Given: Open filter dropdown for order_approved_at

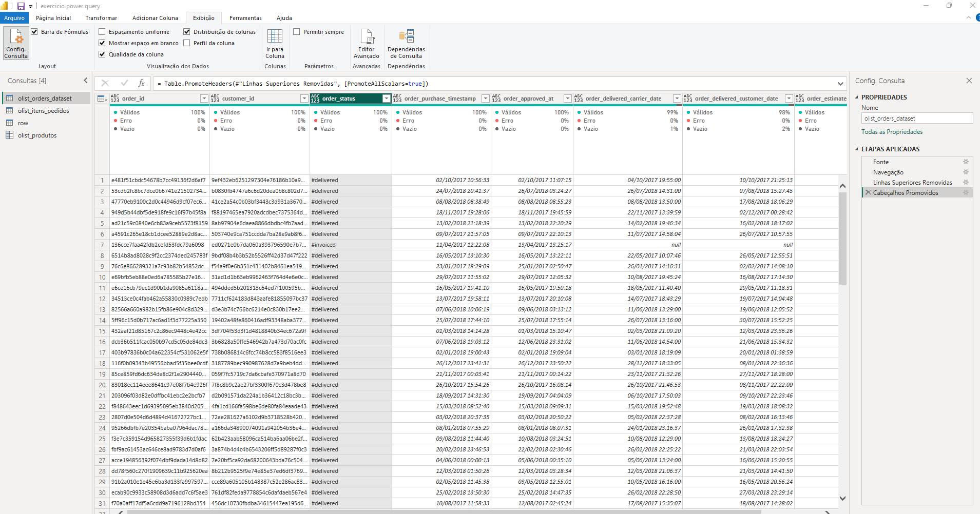Looking at the screenshot, I should coord(567,98).
